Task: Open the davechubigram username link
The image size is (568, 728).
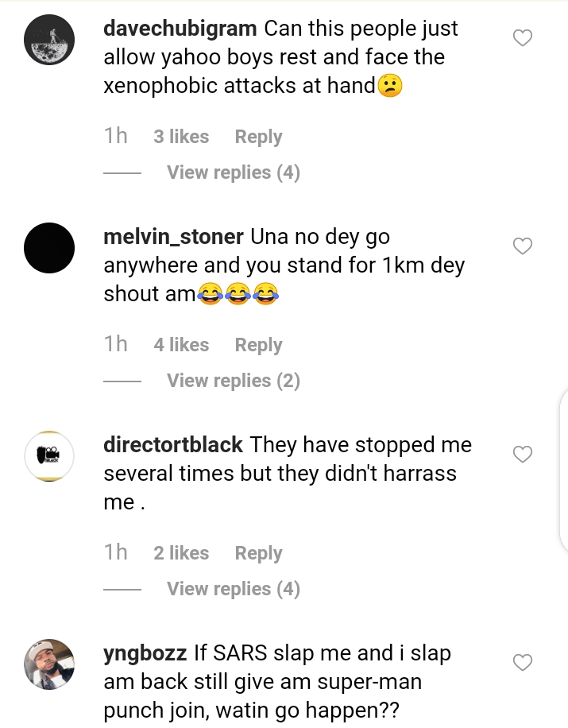Action: tap(180, 29)
